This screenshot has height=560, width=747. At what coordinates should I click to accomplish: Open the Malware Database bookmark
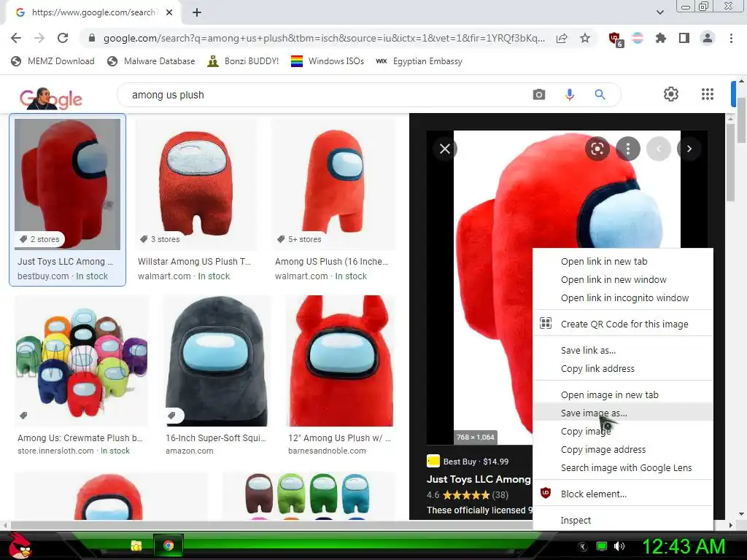tap(152, 61)
